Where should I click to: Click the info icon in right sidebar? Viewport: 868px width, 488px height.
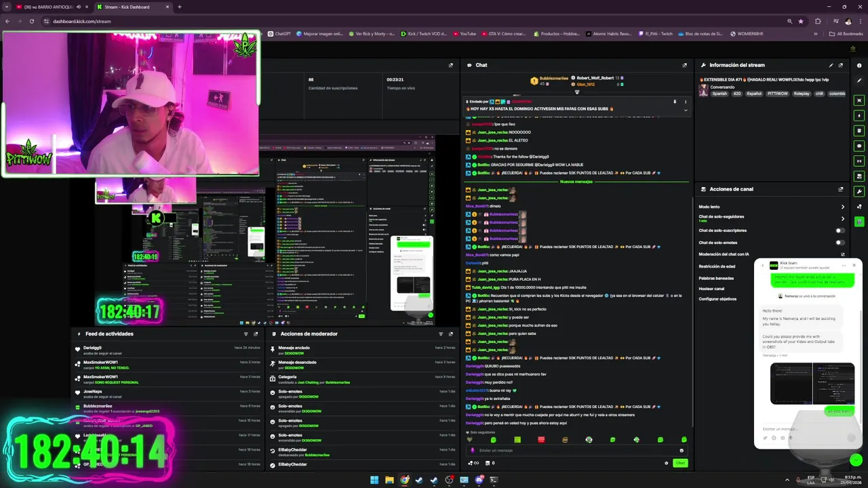coord(860,65)
